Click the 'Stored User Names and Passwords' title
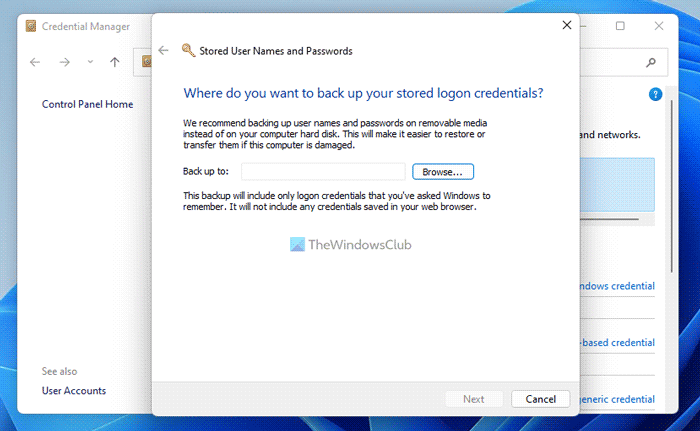 click(276, 51)
